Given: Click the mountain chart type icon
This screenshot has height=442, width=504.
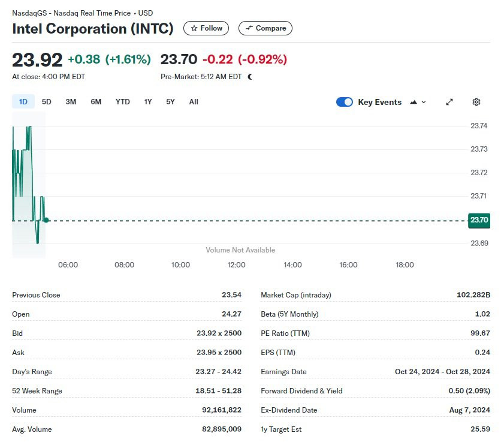Looking at the screenshot, I should click(x=414, y=102).
